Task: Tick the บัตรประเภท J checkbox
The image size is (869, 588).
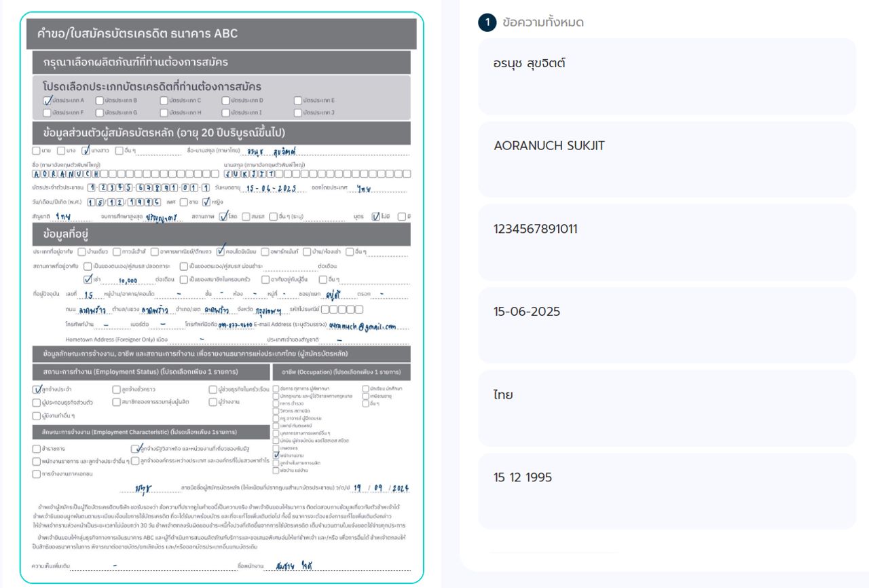Action: (297, 112)
